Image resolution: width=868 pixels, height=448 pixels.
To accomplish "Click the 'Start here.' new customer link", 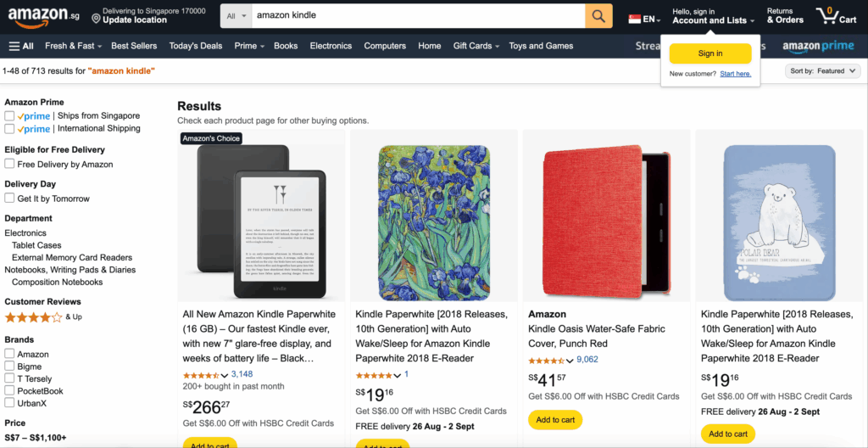I will (x=735, y=74).
